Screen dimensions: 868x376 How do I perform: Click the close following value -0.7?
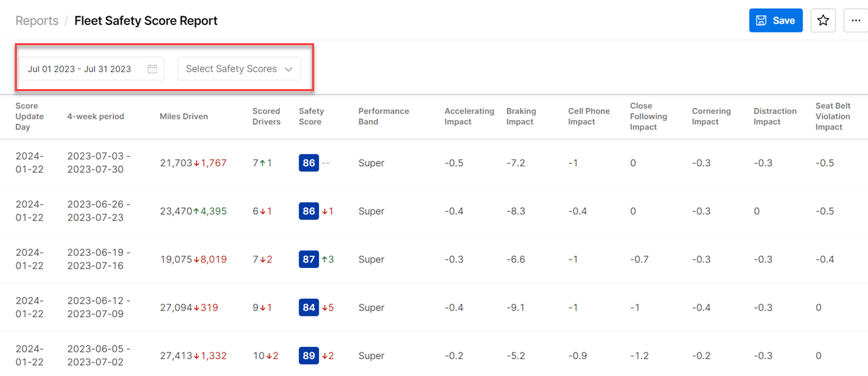click(x=639, y=259)
